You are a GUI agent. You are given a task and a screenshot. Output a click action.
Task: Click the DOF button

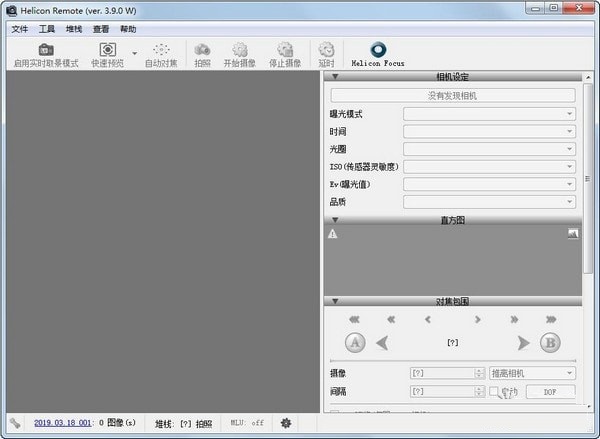coord(550,392)
